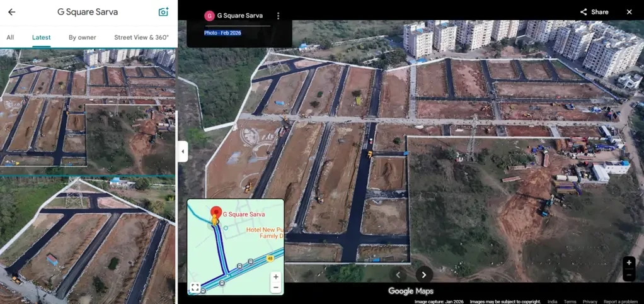Share this photo

(594, 12)
